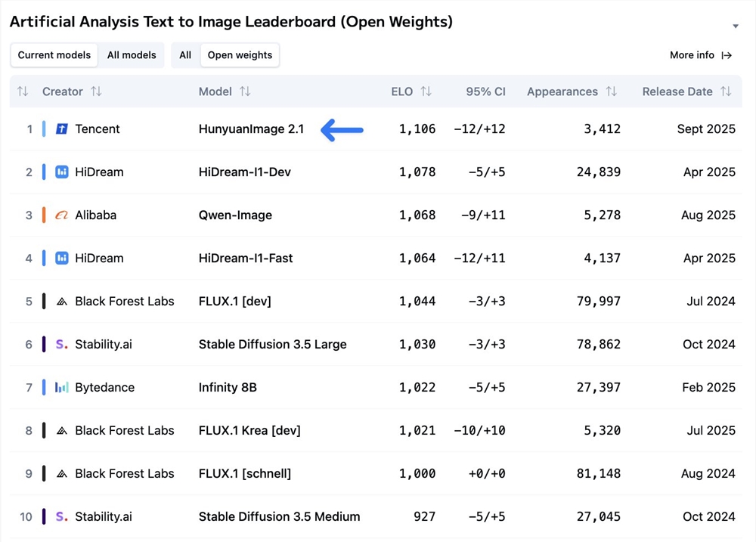Sort the Creator column

96,91
